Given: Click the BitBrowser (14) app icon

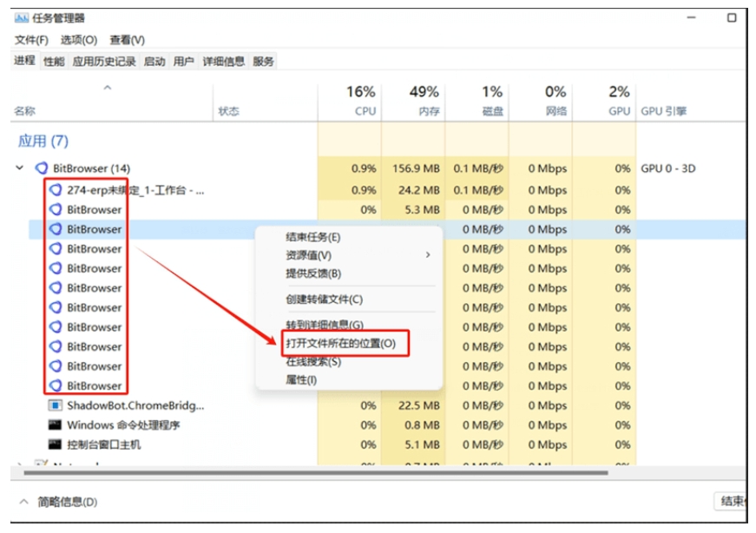Looking at the screenshot, I should tap(42, 168).
